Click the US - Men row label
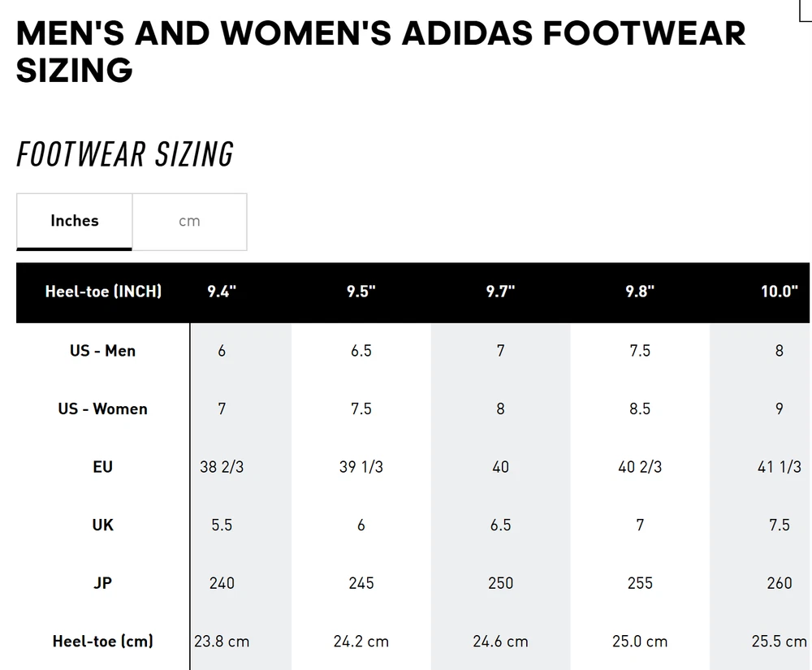The height and width of the screenshot is (670, 812). pos(103,351)
